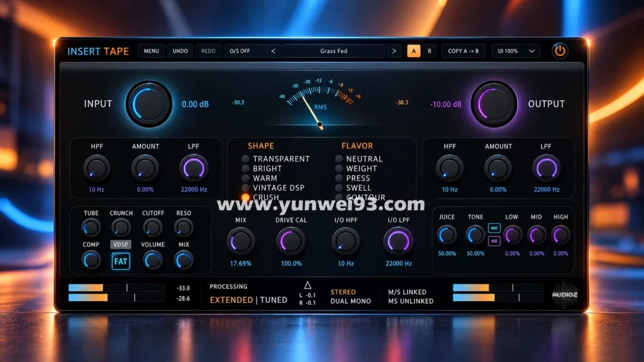The width and height of the screenshot is (644, 362).
Task: Select the PRESS flavor option
Action: coord(353,178)
